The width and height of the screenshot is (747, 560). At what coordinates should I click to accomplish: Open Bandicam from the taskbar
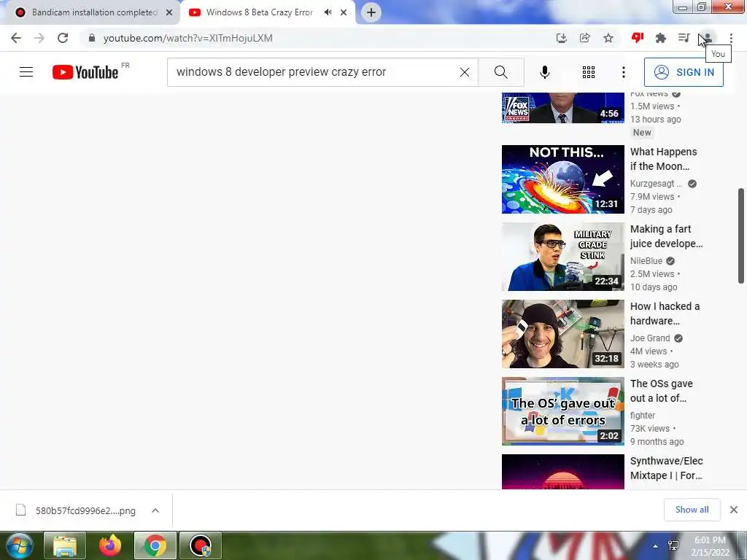(201, 545)
